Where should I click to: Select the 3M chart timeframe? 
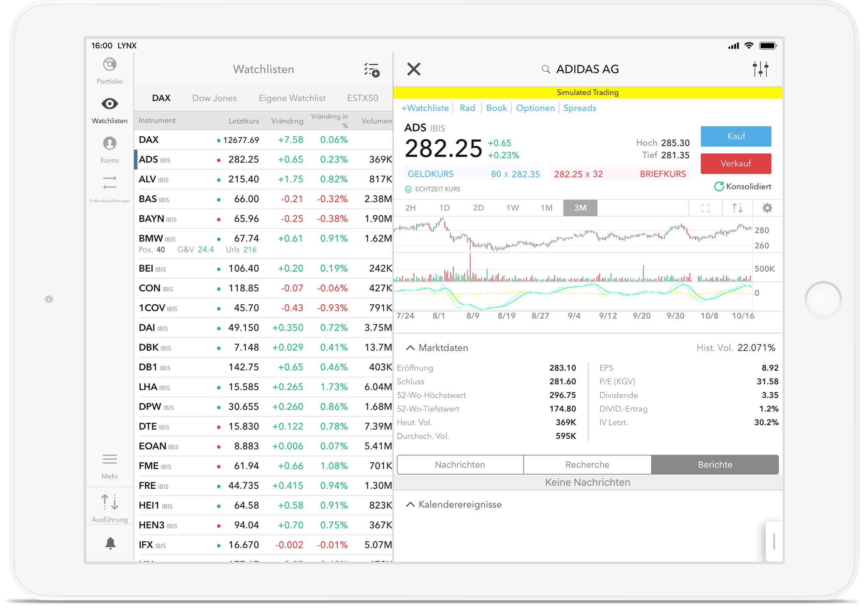coord(580,208)
